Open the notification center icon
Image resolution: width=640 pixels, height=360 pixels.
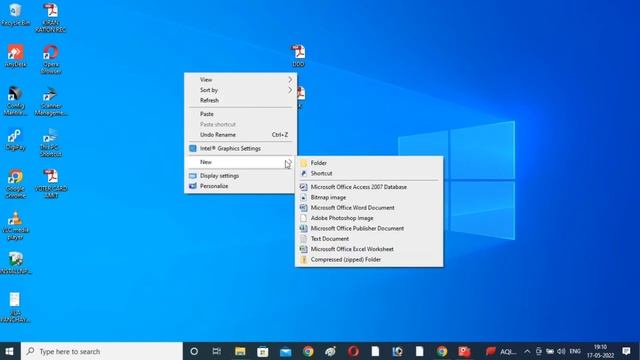(x=627, y=351)
